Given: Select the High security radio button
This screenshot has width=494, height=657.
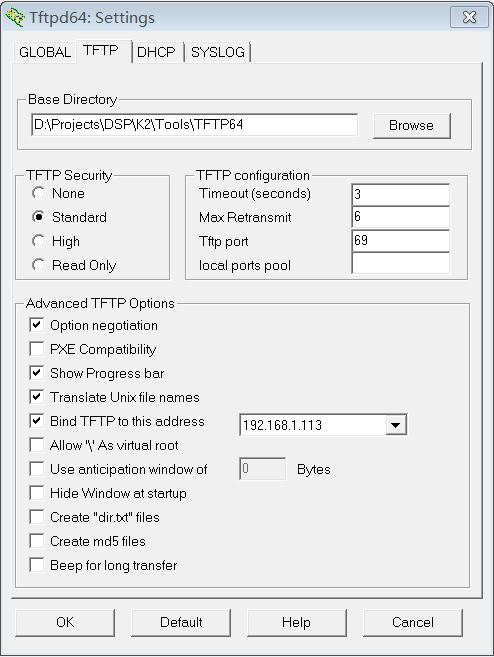Looking at the screenshot, I should (x=39, y=241).
